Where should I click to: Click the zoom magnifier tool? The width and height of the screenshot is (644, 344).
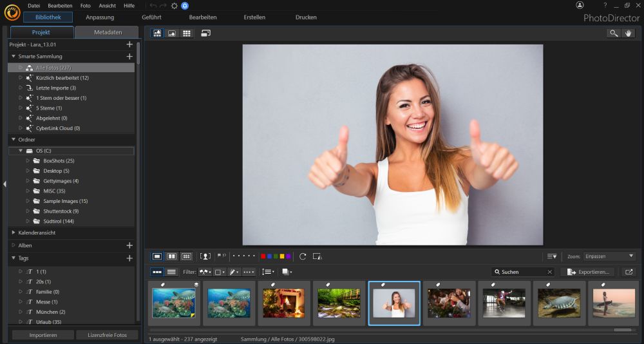click(614, 33)
